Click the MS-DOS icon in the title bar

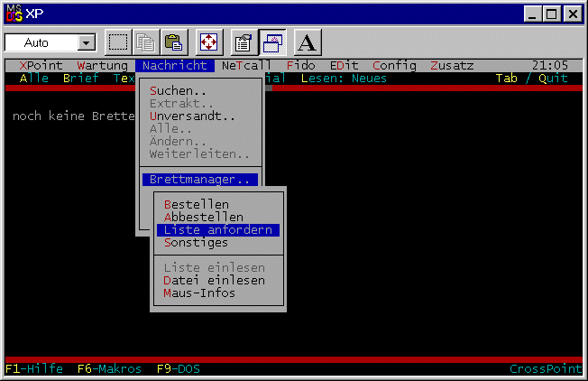(x=14, y=14)
